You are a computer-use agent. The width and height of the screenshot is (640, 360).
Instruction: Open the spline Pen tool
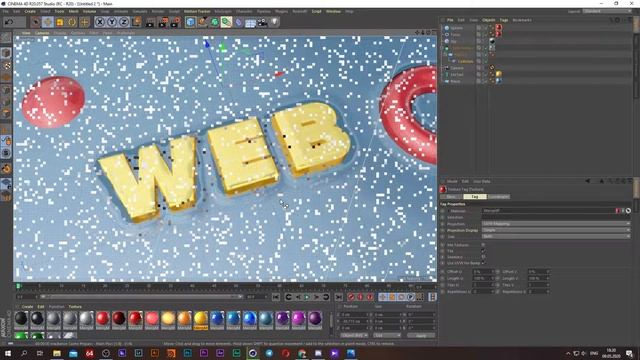click(202, 22)
